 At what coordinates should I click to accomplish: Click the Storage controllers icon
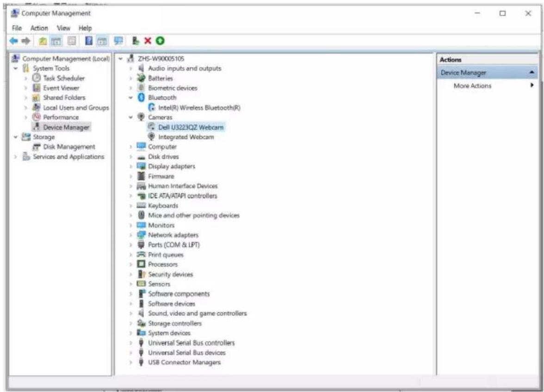(x=141, y=323)
